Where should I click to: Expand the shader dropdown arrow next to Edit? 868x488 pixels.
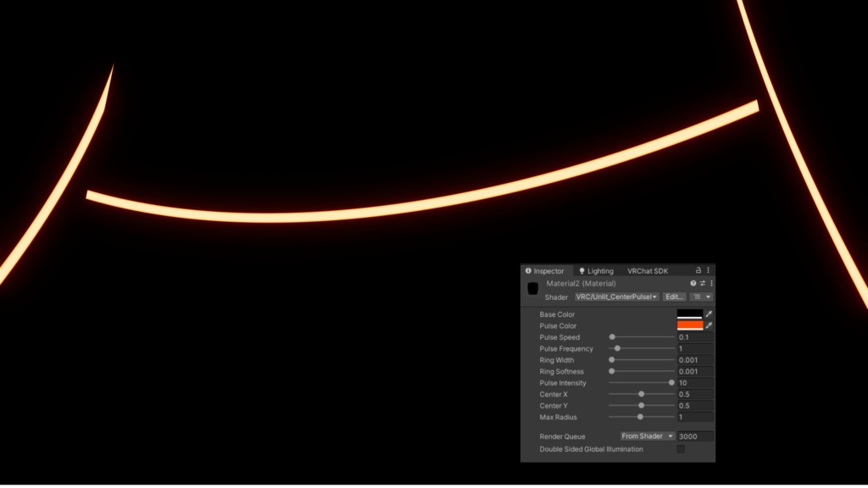[709, 297]
